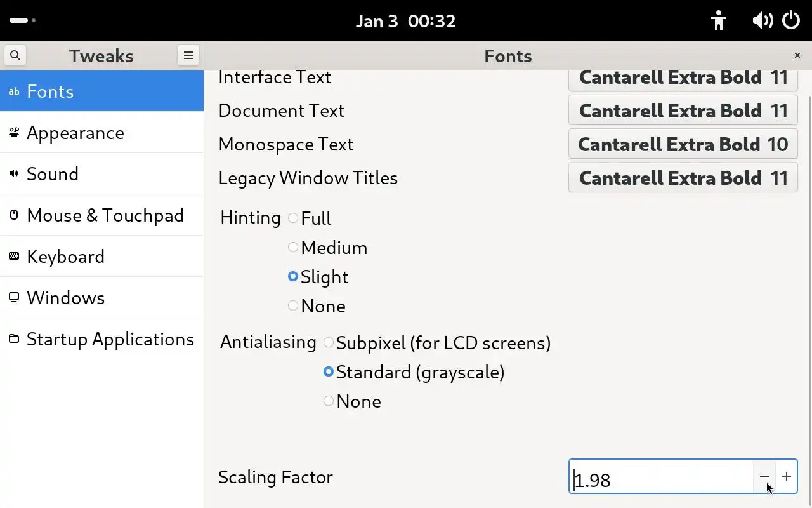Viewport: 812px width, 508px height.
Task: Click the volume speaker icon
Action: point(762,20)
